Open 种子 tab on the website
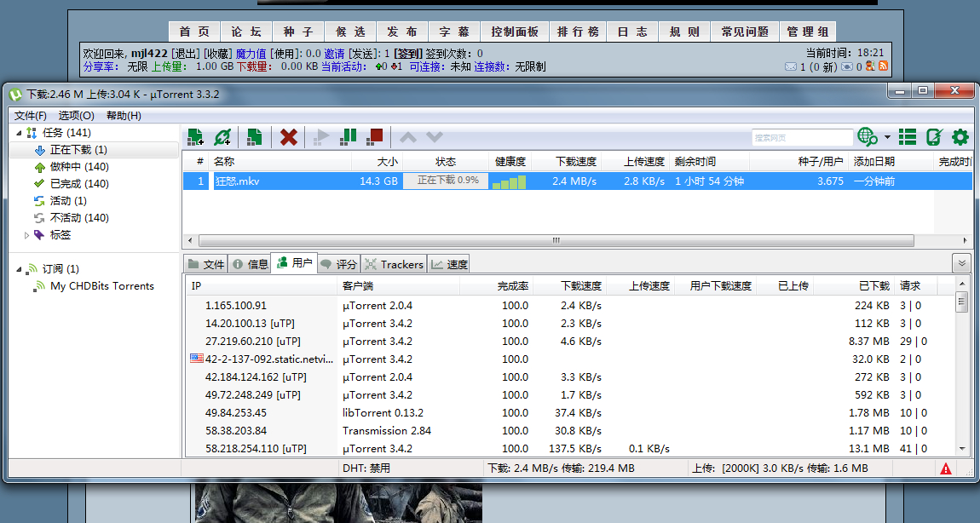The height and width of the screenshot is (523, 980). pyautogui.click(x=297, y=32)
